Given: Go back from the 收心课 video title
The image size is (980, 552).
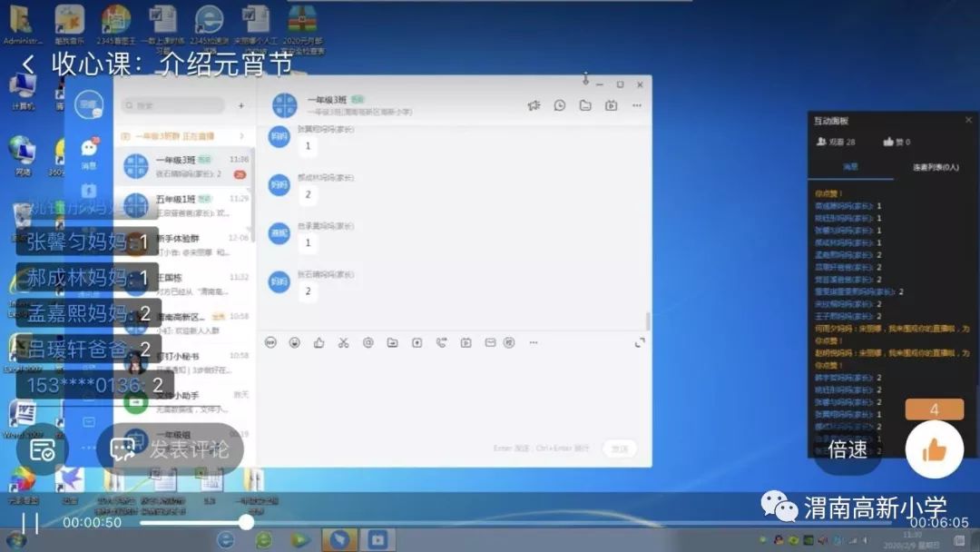Looking at the screenshot, I should click(x=27, y=64).
